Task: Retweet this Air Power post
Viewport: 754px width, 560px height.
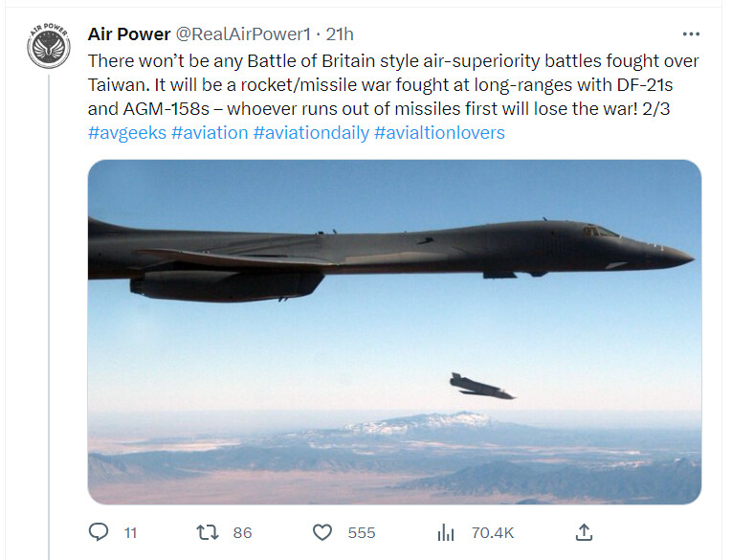Action: pos(209,532)
